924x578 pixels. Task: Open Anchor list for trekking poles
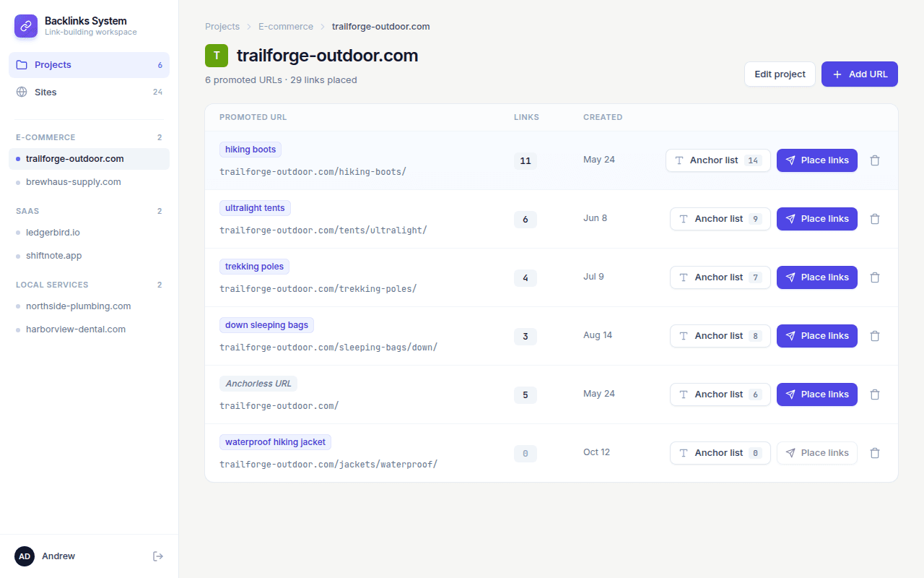pyautogui.click(x=720, y=277)
